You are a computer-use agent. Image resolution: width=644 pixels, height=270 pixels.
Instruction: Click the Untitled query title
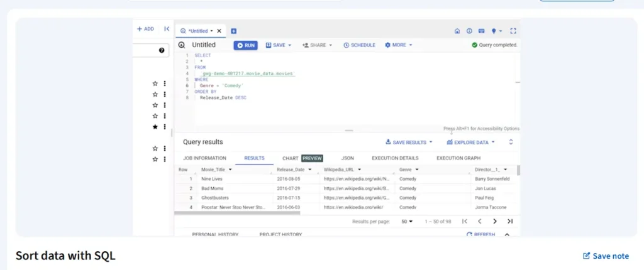[204, 45]
